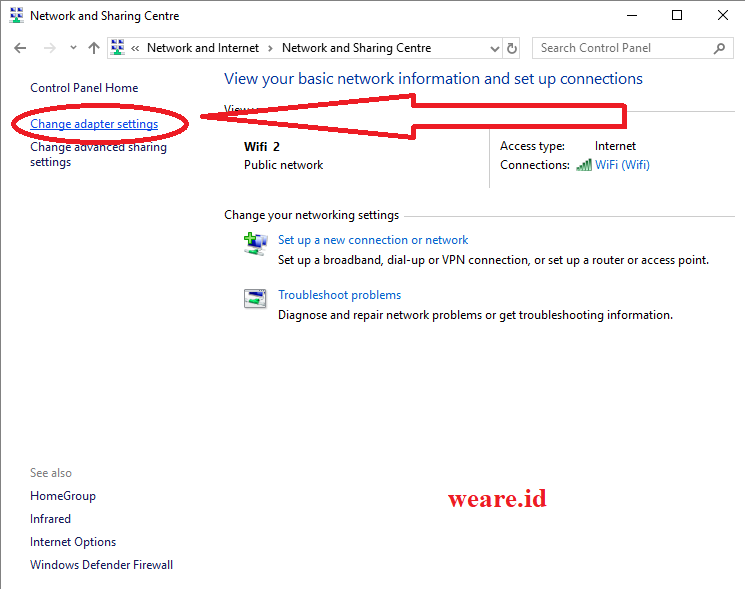
Task: Click the WiFi signal strength icon
Action: click(x=584, y=165)
